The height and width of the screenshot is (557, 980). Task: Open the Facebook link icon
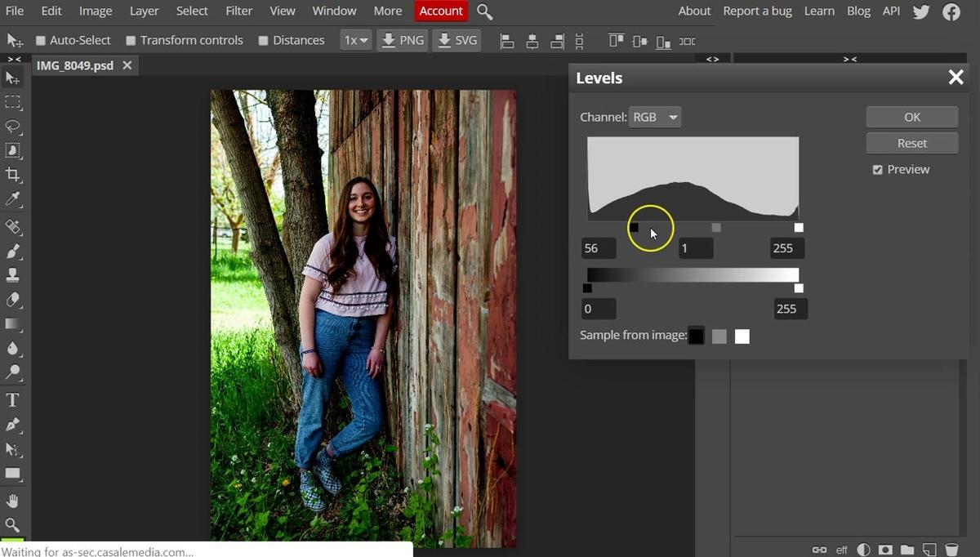tap(951, 11)
